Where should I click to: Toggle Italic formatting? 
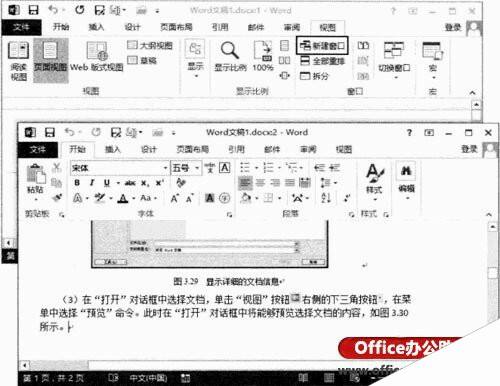click(x=92, y=183)
